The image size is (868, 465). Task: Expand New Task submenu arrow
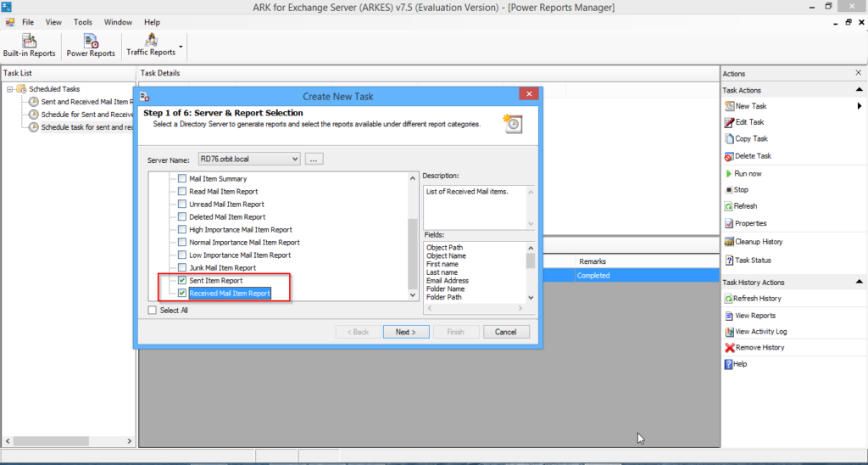[860, 106]
